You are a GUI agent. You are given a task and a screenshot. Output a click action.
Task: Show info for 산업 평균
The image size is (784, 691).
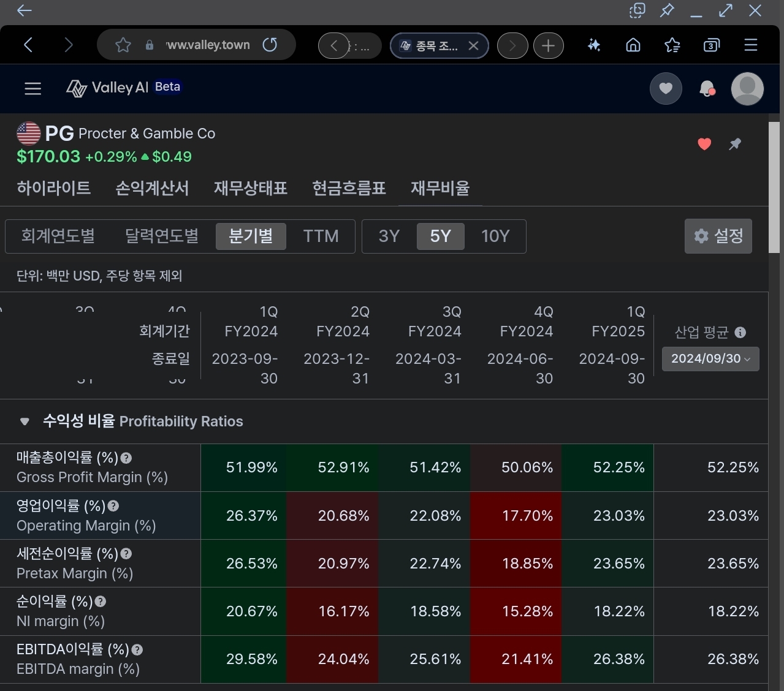tap(740, 333)
